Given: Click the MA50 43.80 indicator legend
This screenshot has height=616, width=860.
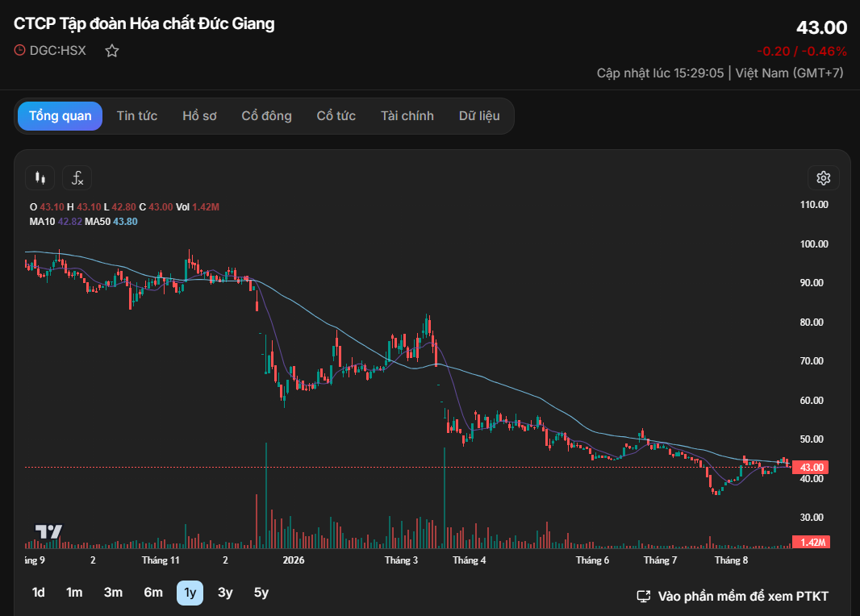Looking at the screenshot, I should [111, 222].
